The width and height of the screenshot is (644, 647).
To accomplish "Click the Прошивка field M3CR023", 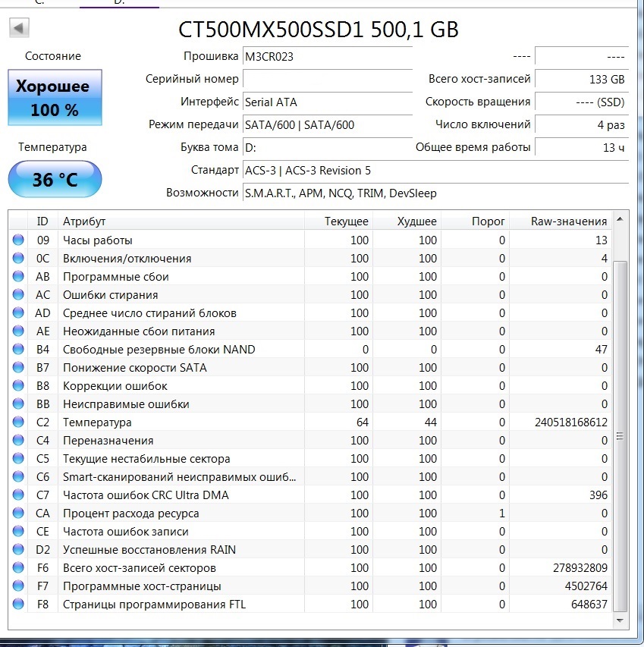I will tap(328, 57).
